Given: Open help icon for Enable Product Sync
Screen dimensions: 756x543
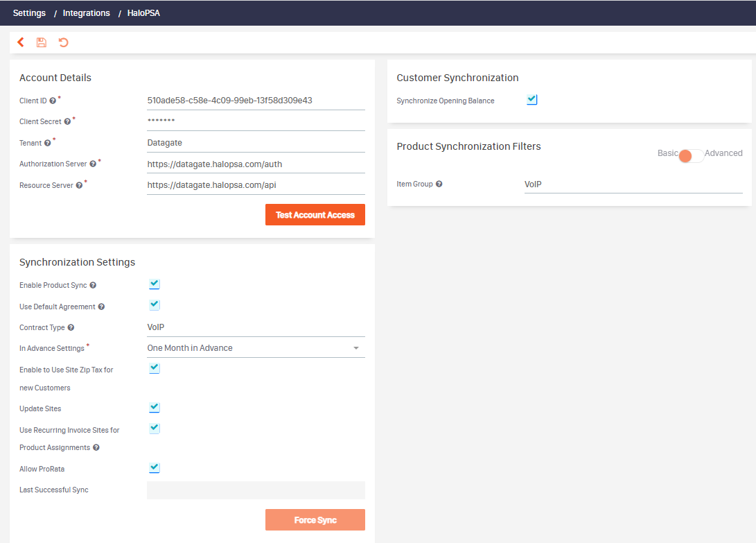Looking at the screenshot, I should click(93, 285).
